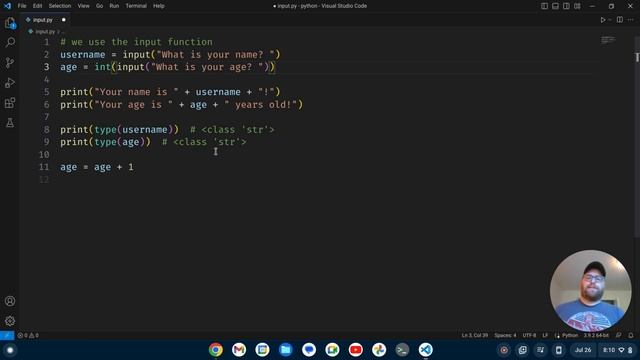
Task: Click the minimap code preview
Action: 608,40
